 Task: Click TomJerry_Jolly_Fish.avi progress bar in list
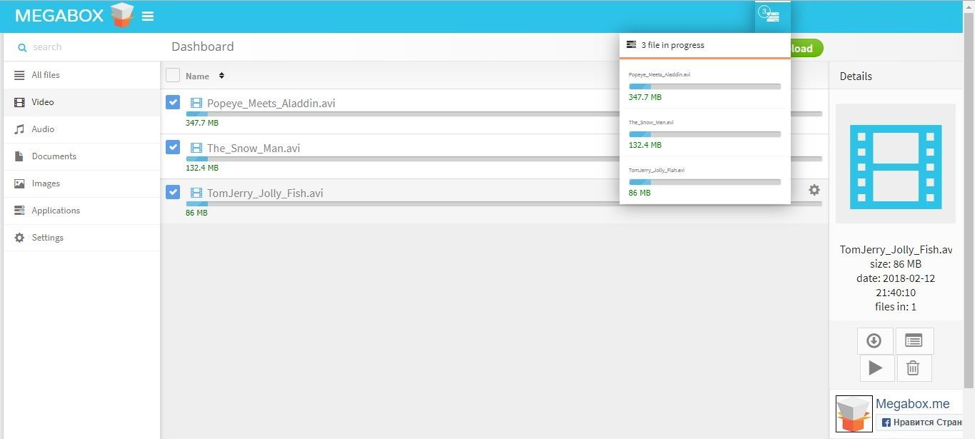point(504,203)
